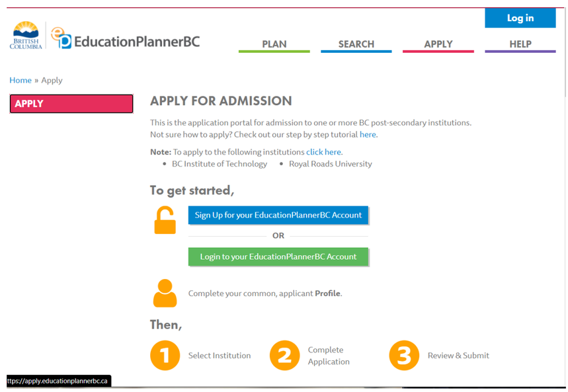This screenshot has width=568, height=392.
Task: Open the APPLY navigation menu
Action: coord(438,44)
